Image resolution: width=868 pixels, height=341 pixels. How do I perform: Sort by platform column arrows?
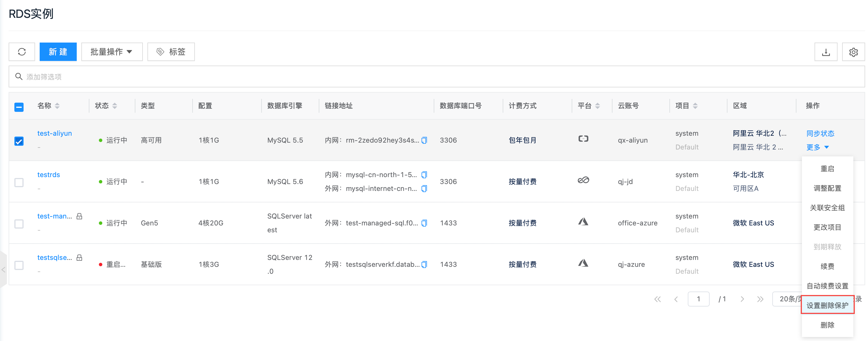pos(598,106)
